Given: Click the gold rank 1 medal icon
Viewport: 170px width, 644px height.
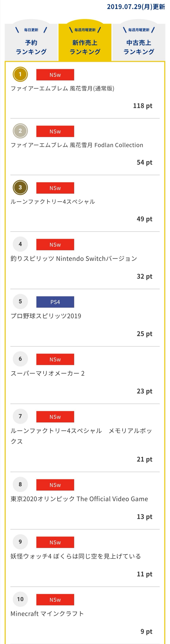Looking at the screenshot, I should coord(20,74).
